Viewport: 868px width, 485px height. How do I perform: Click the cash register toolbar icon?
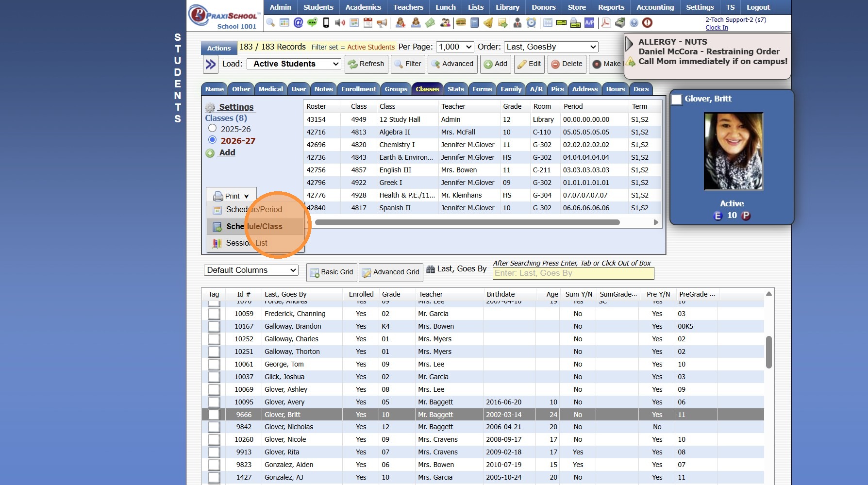click(x=620, y=23)
